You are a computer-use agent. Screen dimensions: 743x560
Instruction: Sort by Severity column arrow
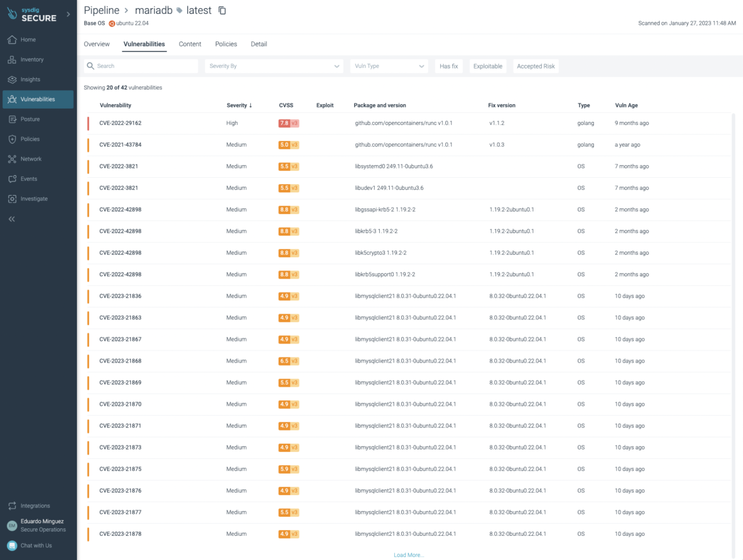click(251, 105)
